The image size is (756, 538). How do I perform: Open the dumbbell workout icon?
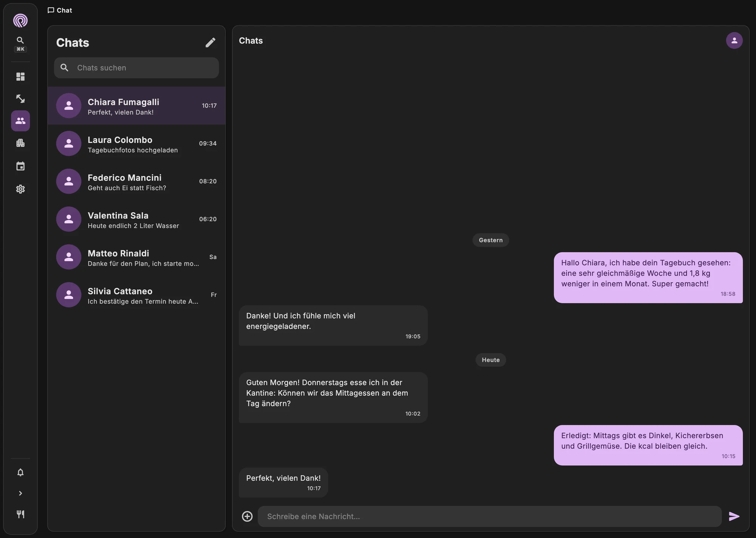pos(20,99)
